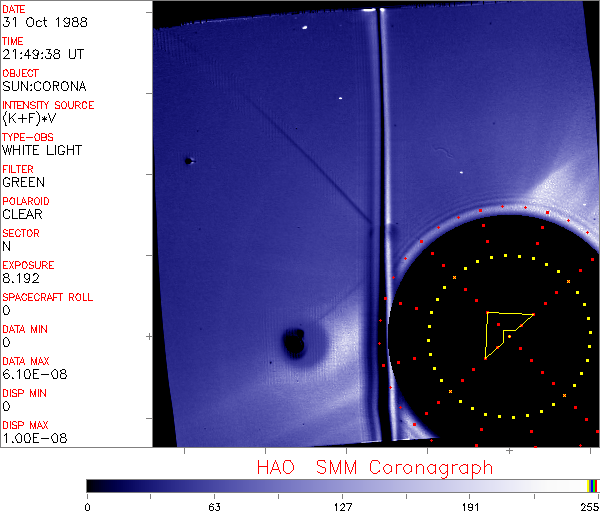
Task: Click the exposure value "8.192"
Action: tap(21, 278)
